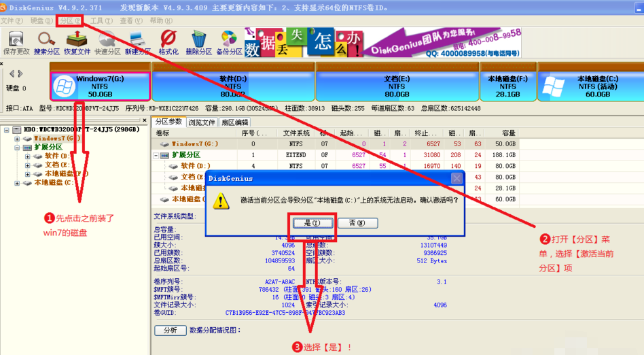
Task: Cancel activation with 否(N) button
Action: pyautogui.click(x=357, y=223)
